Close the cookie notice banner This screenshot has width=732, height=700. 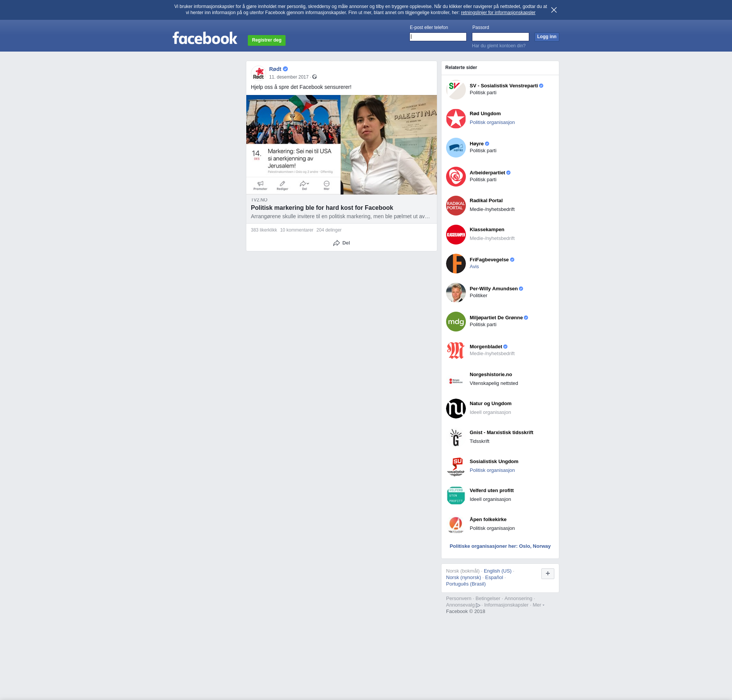click(554, 10)
